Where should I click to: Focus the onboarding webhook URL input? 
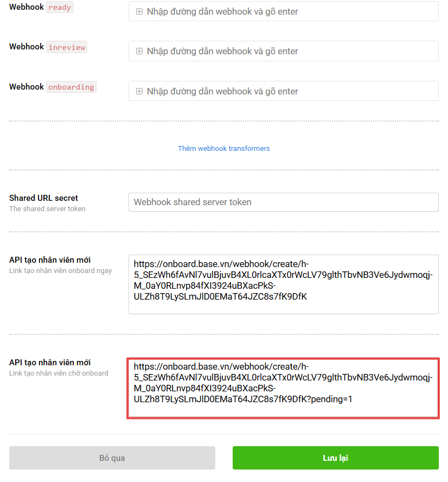(x=283, y=91)
